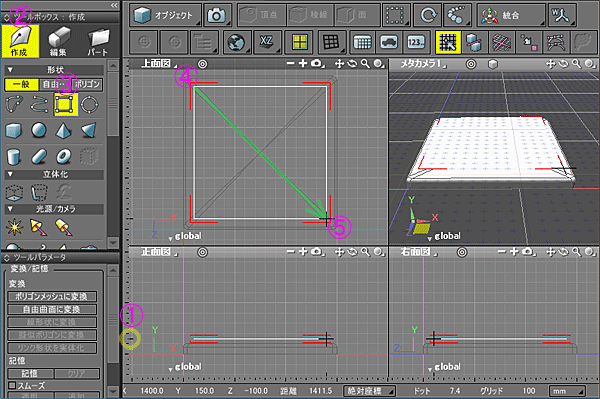Click 自由曲面に変換 button
The height and width of the screenshot is (399, 600).
click(52, 309)
